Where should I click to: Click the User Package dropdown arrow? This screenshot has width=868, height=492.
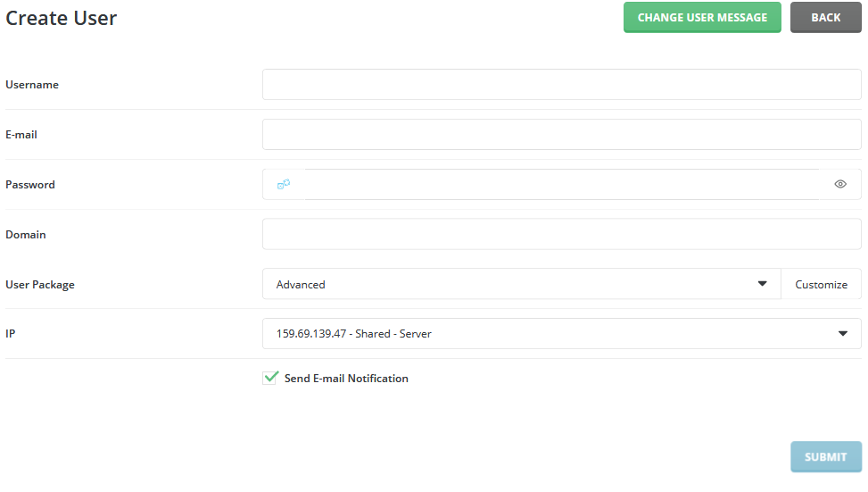pos(762,284)
